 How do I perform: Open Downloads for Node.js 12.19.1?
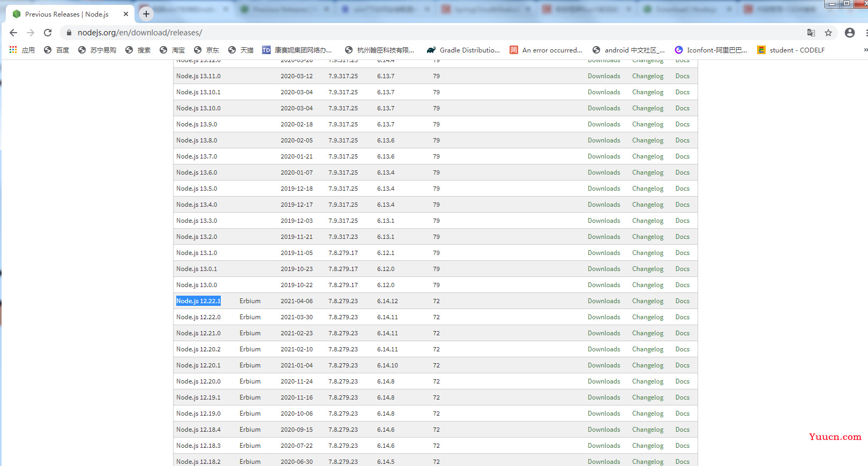point(604,397)
